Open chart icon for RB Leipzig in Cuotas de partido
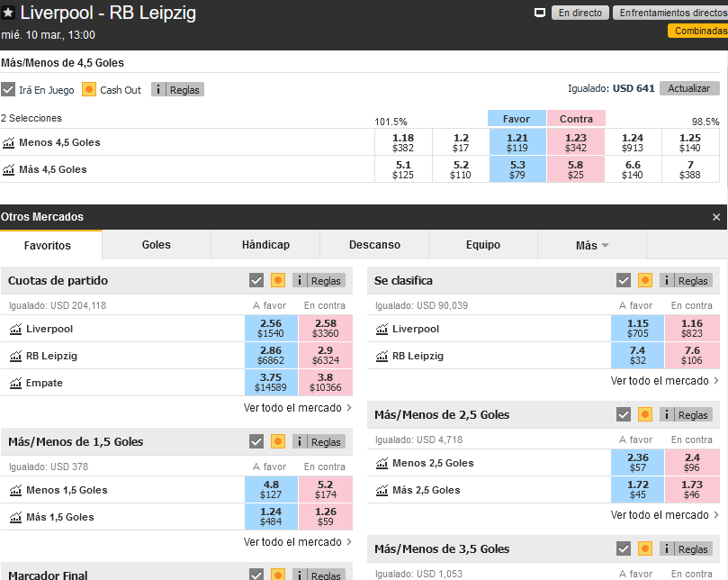Image resolution: width=728 pixels, height=580 pixels. click(16, 356)
